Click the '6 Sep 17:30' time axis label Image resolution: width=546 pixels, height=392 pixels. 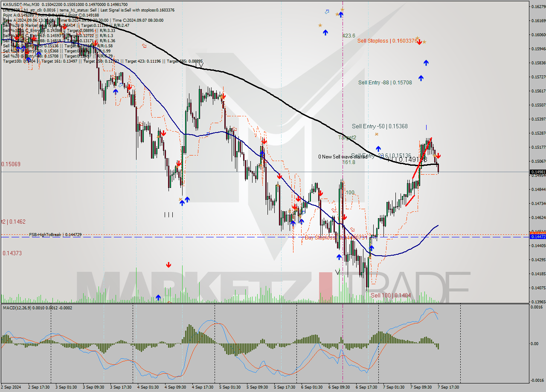pos(366,387)
